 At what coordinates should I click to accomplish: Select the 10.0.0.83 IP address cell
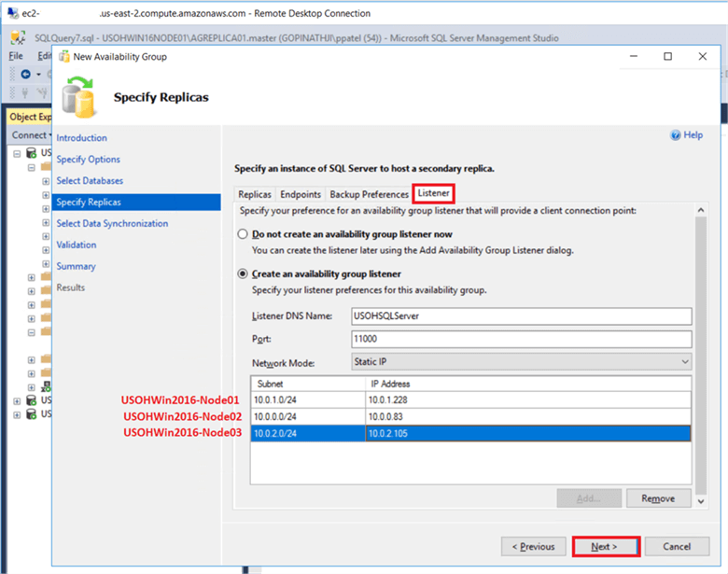(528, 416)
